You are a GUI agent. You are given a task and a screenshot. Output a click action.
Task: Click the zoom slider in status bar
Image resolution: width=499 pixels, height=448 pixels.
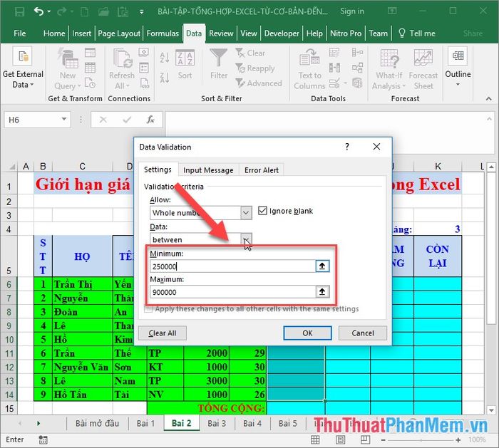(421, 440)
